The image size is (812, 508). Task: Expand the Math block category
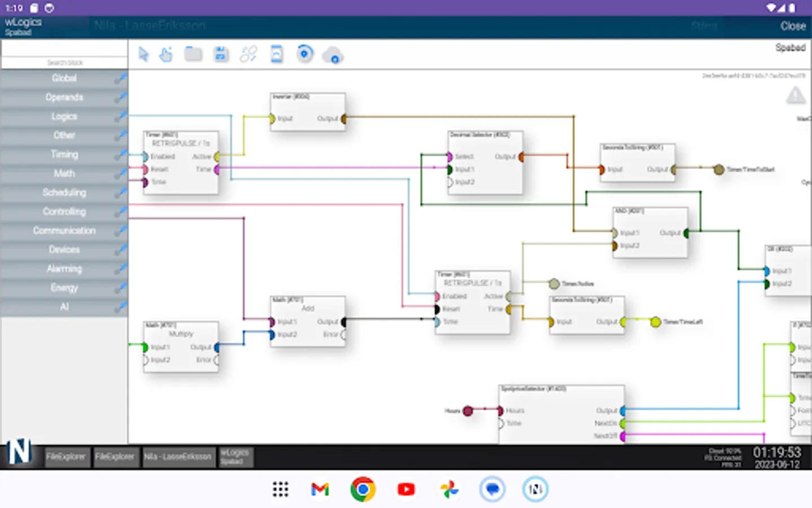click(64, 174)
